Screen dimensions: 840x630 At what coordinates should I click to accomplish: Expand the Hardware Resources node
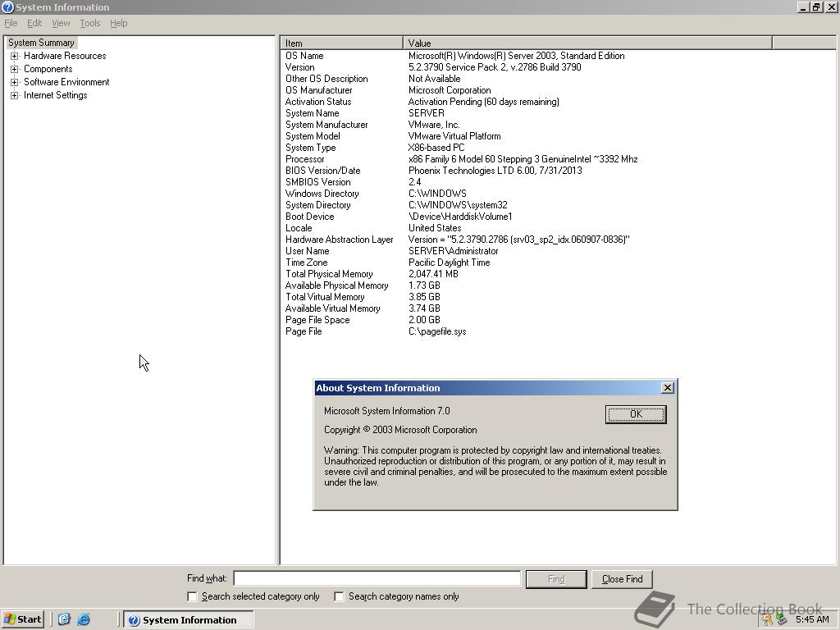coord(15,57)
